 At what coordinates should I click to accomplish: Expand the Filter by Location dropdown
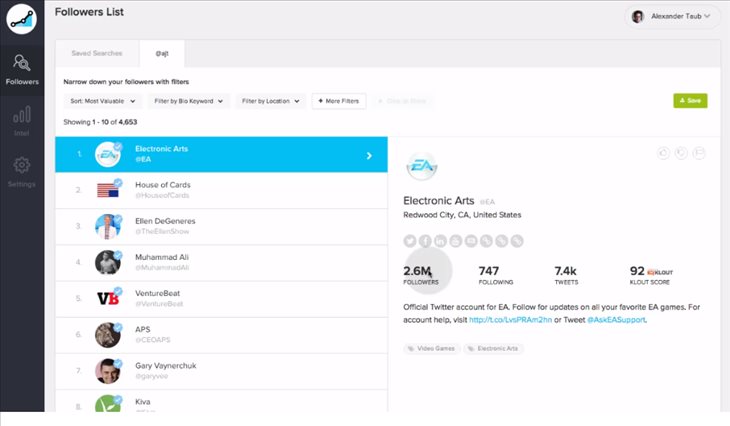[270, 101]
